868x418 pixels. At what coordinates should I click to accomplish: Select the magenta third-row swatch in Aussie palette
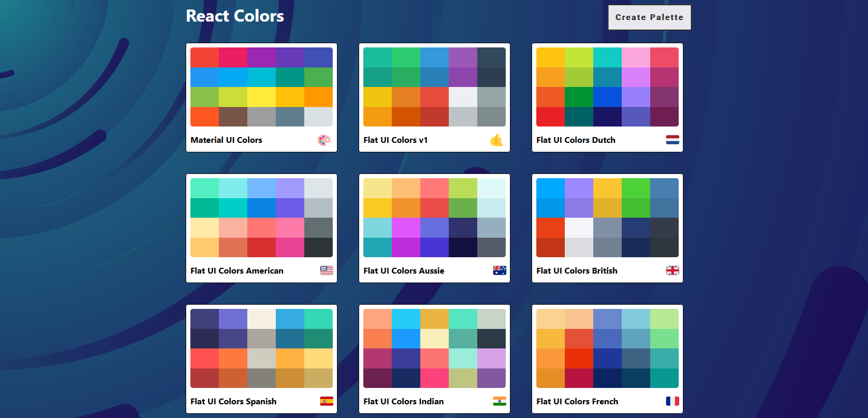(406, 228)
